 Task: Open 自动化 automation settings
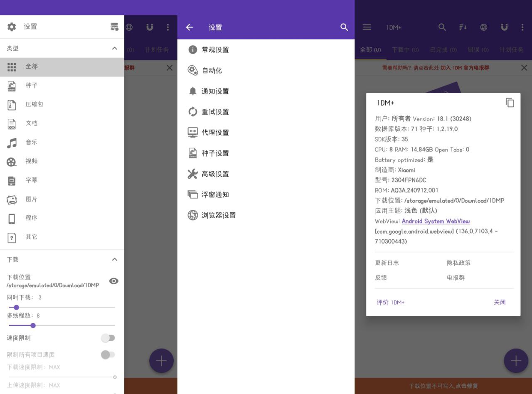pyautogui.click(x=266, y=71)
